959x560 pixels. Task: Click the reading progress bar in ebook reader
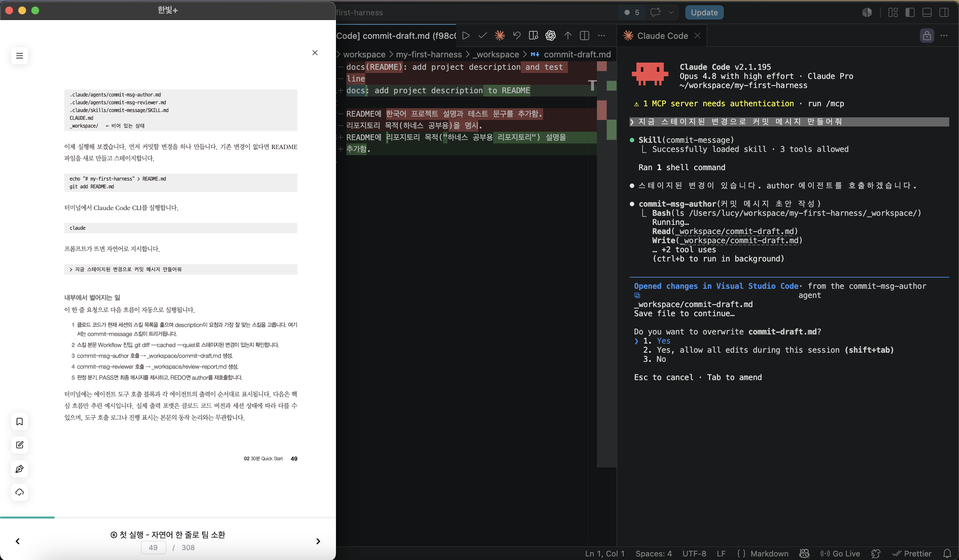coord(168,517)
